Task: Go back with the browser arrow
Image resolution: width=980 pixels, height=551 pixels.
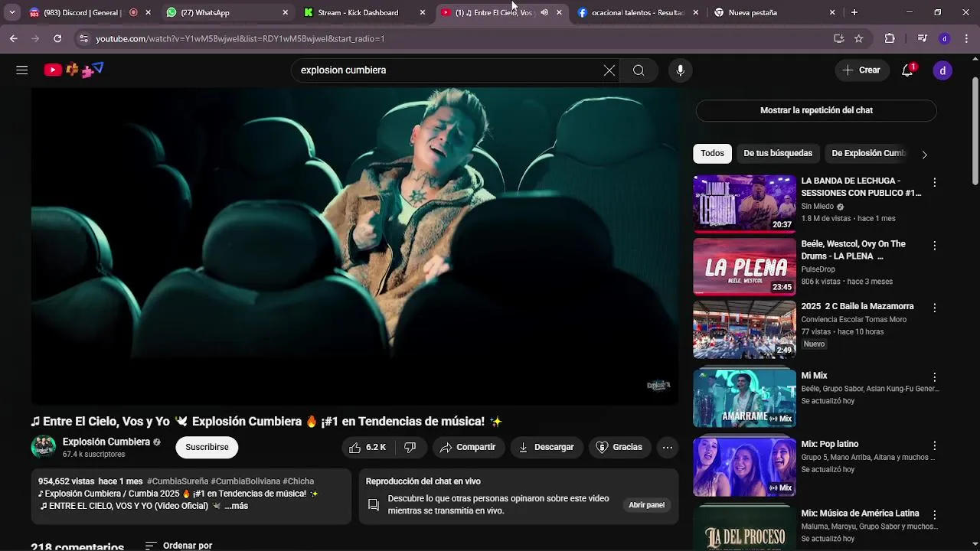Action: 13,38
